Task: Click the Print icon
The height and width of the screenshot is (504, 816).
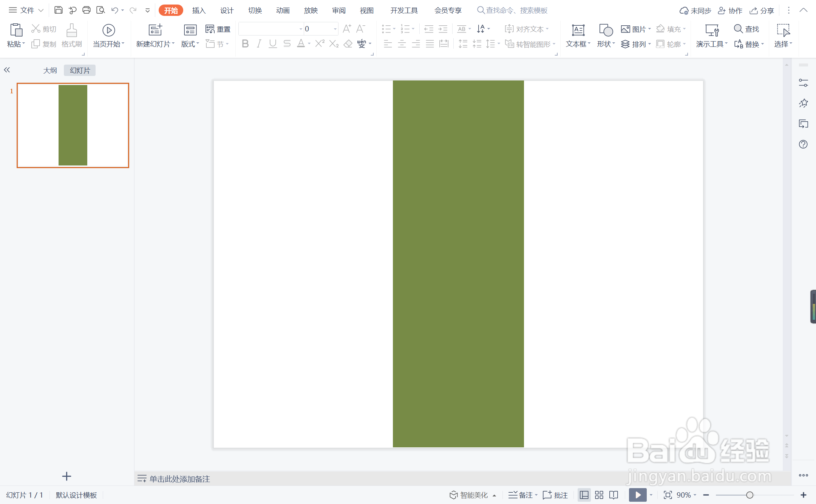Action: (x=87, y=10)
